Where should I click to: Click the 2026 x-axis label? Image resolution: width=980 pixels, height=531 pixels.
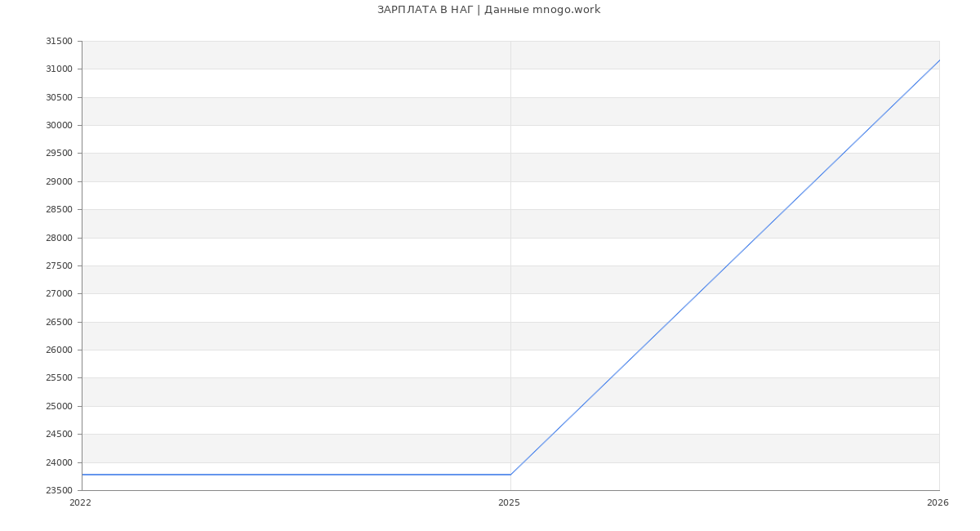938,503
